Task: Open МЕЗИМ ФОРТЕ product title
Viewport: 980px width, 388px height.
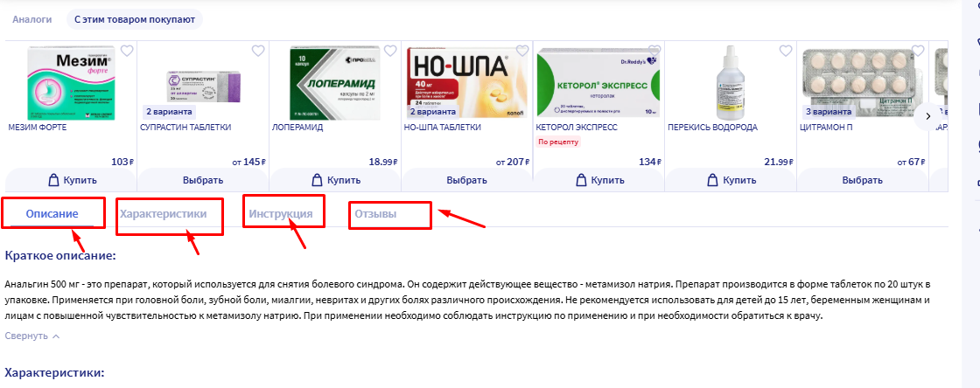Action: [38, 128]
